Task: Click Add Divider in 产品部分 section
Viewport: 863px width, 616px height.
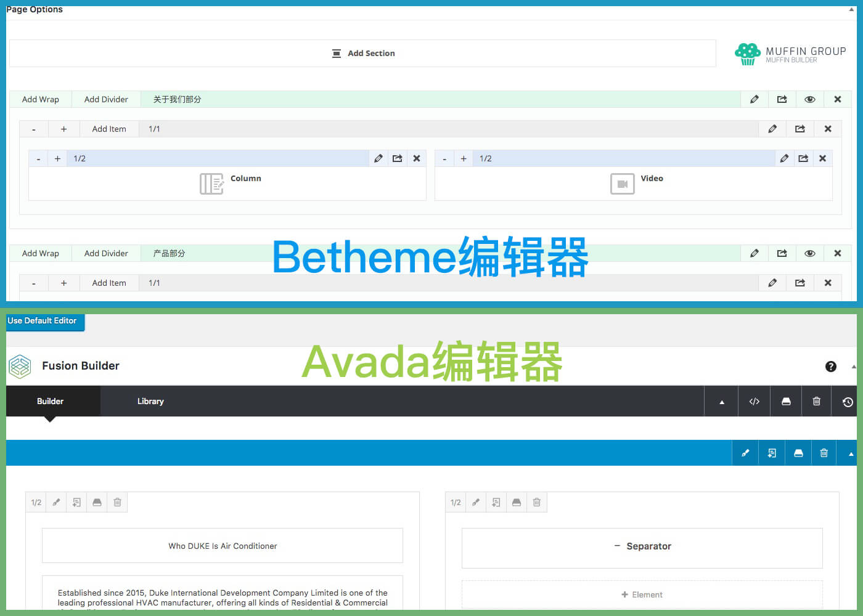Action: [x=106, y=253]
